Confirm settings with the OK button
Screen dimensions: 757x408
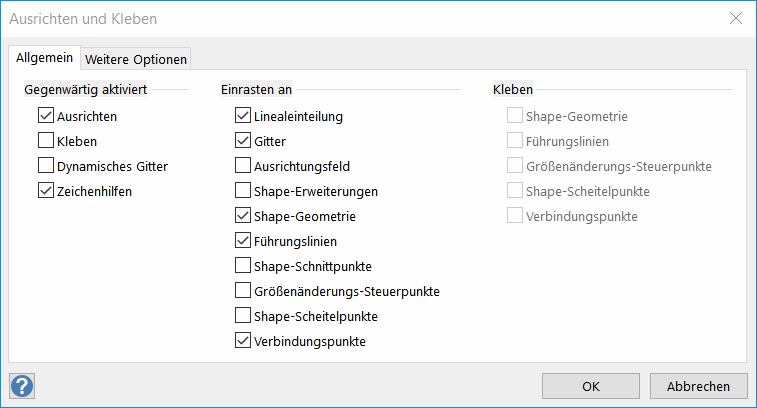pyautogui.click(x=590, y=386)
